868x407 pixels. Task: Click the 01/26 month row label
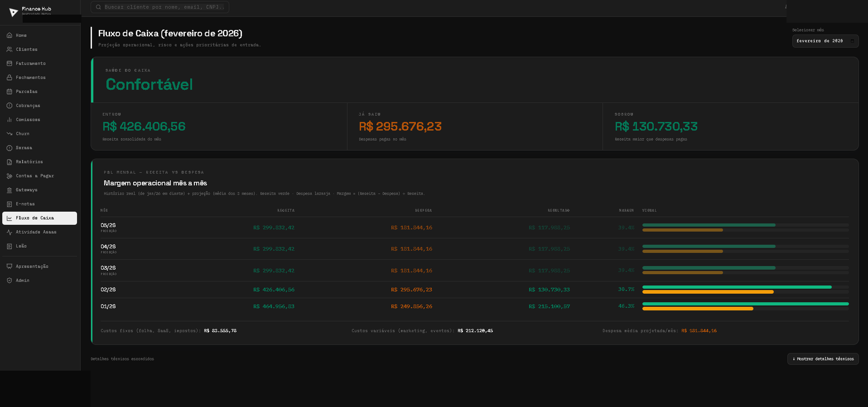tap(108, 306)
